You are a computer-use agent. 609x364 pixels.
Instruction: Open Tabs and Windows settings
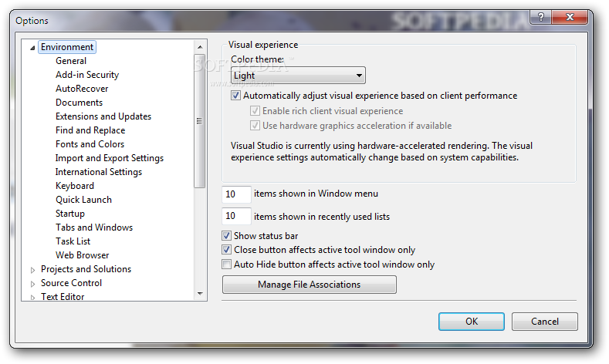click(94, 228)
